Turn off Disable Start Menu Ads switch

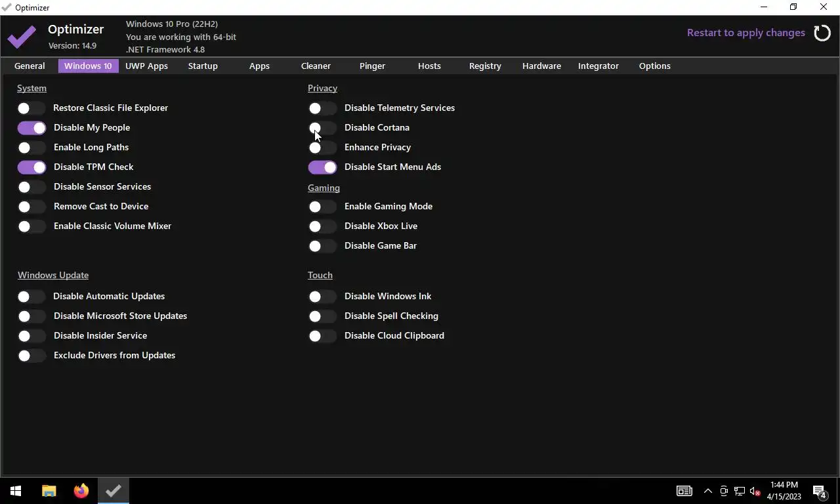[x=322, y=167]
